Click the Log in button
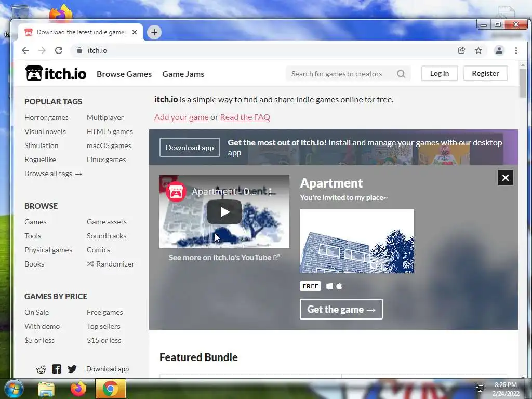 tap(440, 73)
